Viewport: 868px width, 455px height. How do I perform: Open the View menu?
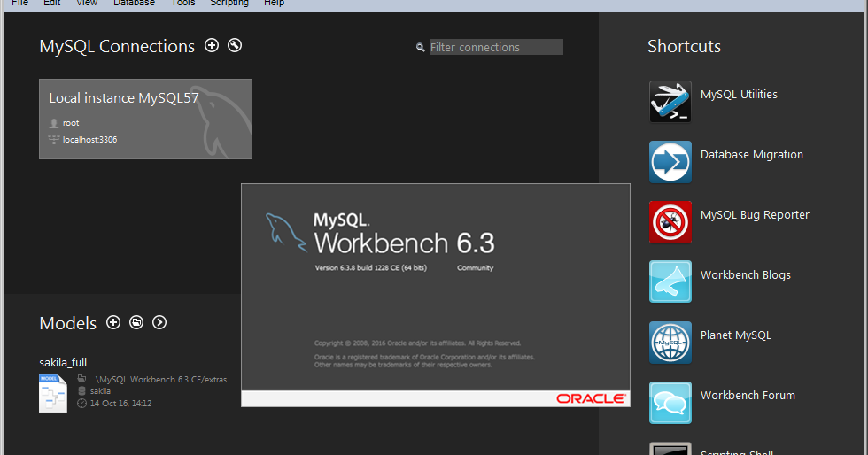click(87, 3)
